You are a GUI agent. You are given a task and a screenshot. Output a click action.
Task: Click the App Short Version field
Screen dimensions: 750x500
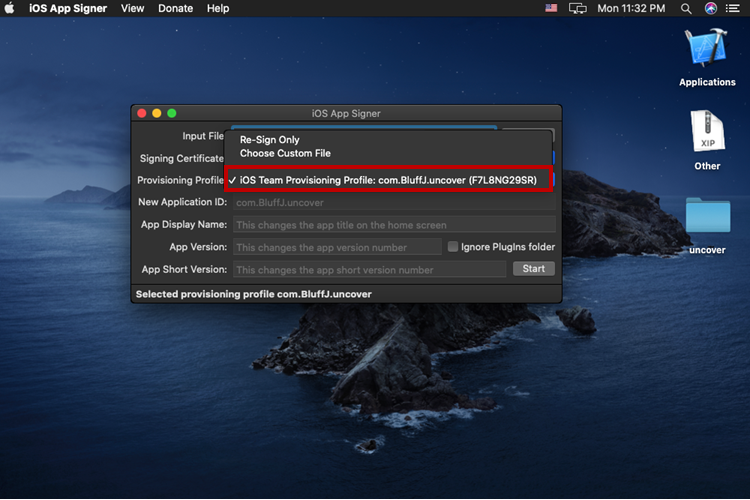coord(369,270)
